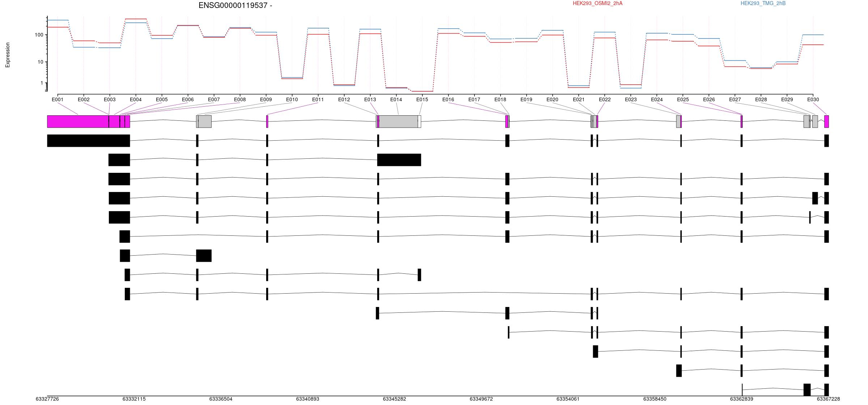Click y-axis tick value 10
The image size is (868, 405).
click(x=41, y=62)
